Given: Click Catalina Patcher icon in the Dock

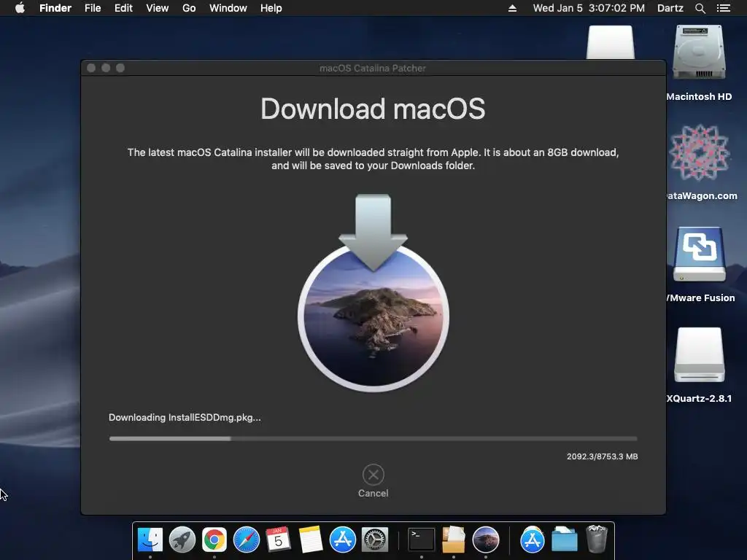Looking at the screenshot, I should 485,540.
